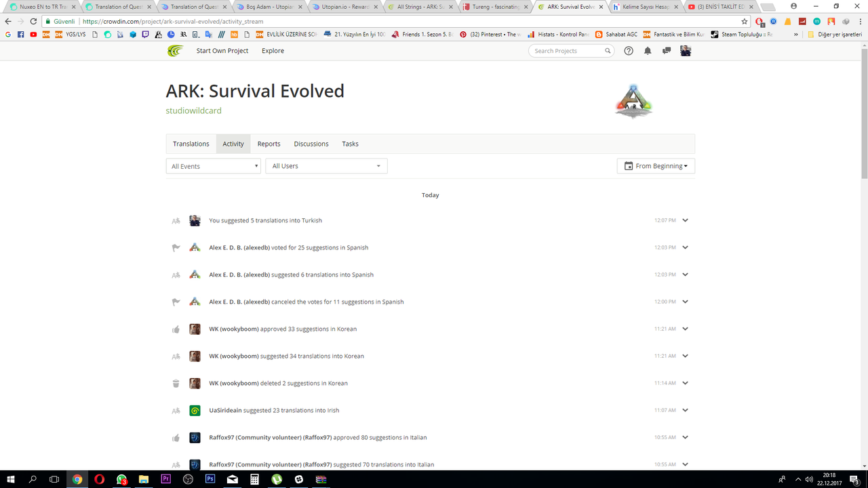Image resolution: width=868 pixels, height=488 pixels.
Task: Open Windows search in the taskbar
Action: (33, 479)
